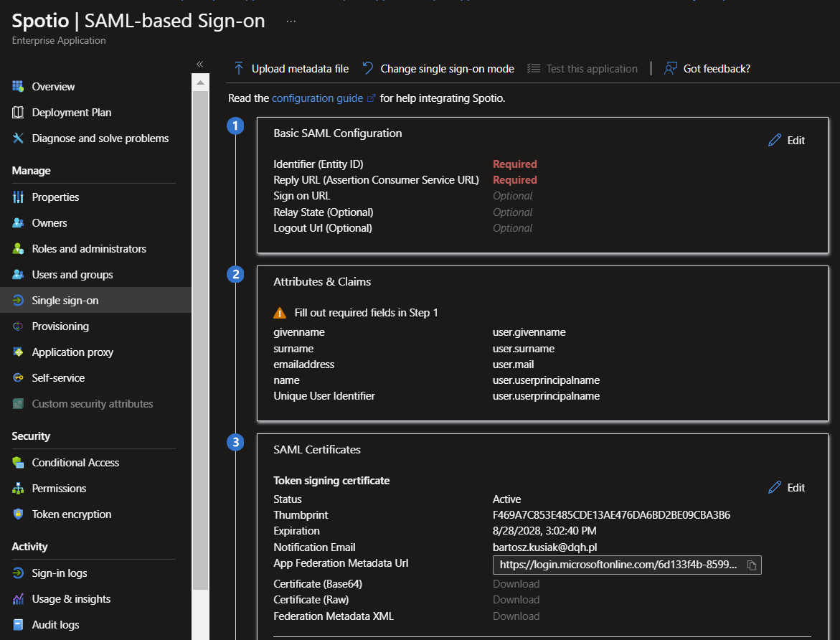
Task: Click the Roles and administrators icon
Action: (18, 248)
